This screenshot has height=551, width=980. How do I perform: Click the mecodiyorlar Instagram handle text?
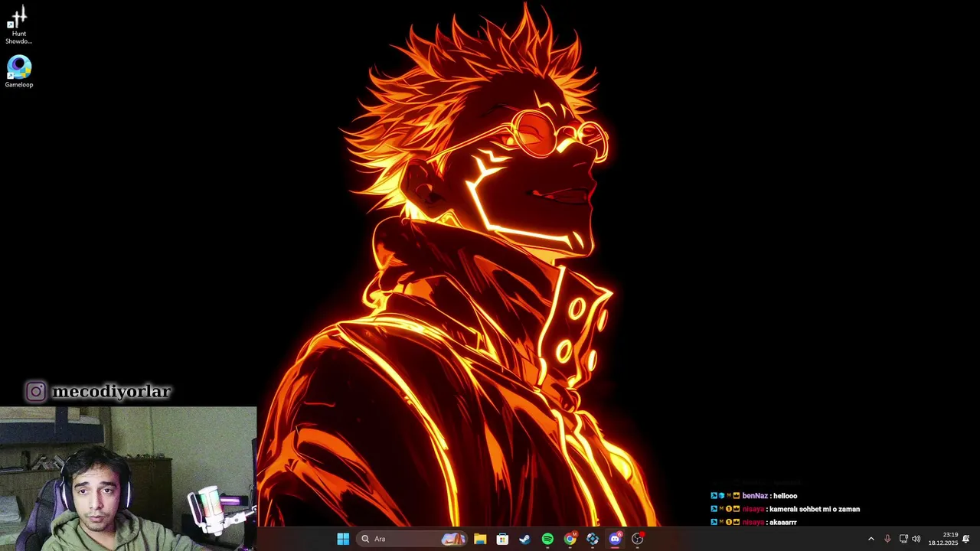[111, 392]
